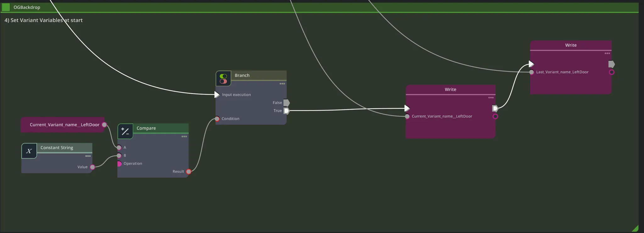Click the backdrop resize corner handle
This screenshot has height=233, width=644.
635,229
